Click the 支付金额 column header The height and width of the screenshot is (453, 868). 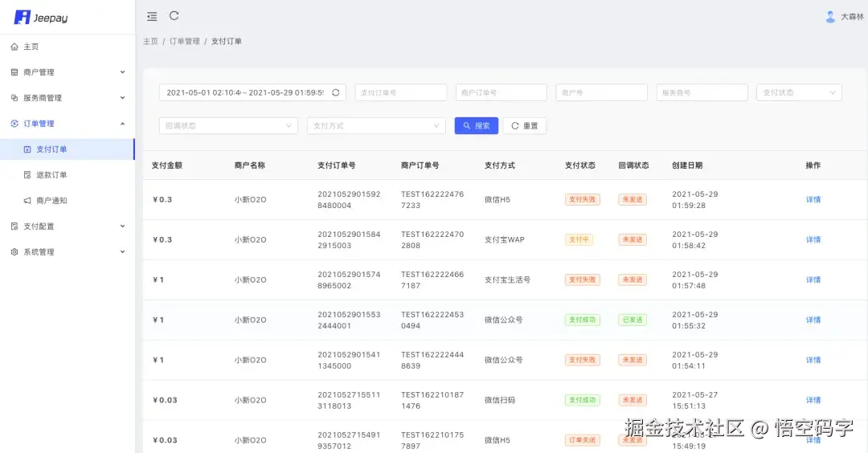click(166, 165)
